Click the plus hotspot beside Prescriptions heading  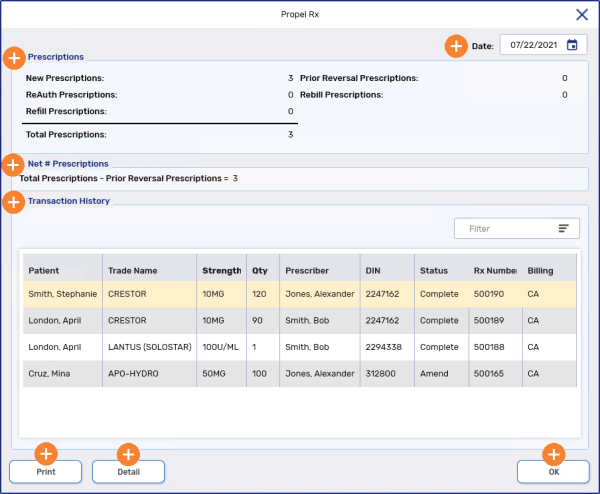click(x=14, y=57)
